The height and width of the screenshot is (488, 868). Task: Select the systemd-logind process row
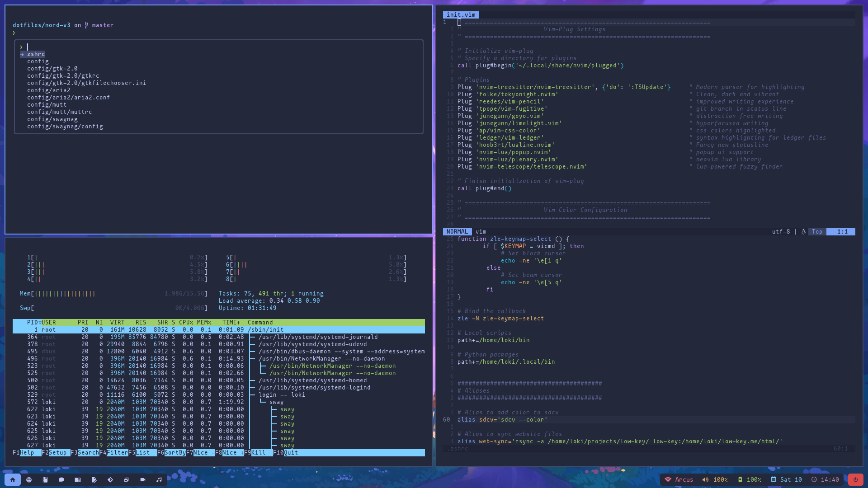click(219, 388)
